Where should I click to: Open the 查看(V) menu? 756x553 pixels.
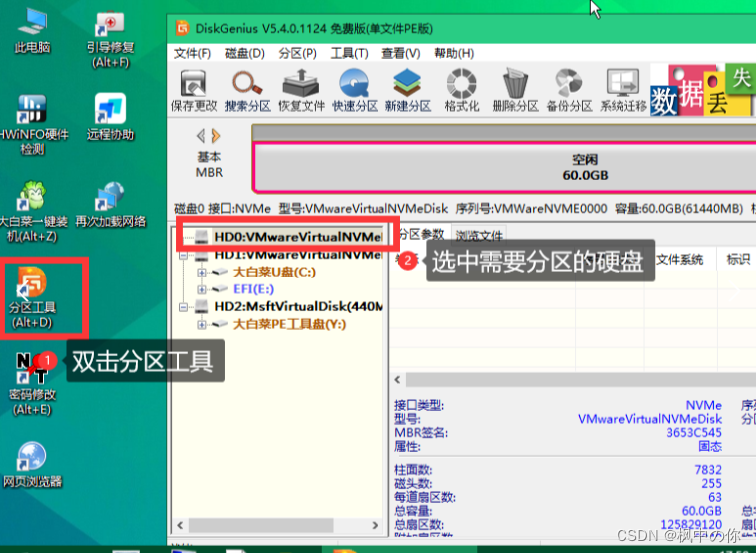(x=401, y=53)
